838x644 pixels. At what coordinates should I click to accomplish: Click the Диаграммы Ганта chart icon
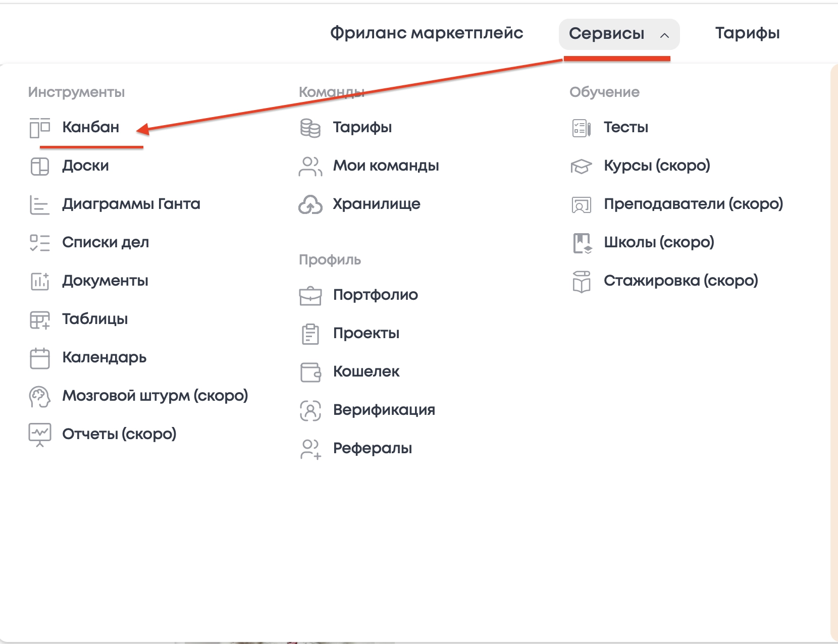click(x=40, y=204)
